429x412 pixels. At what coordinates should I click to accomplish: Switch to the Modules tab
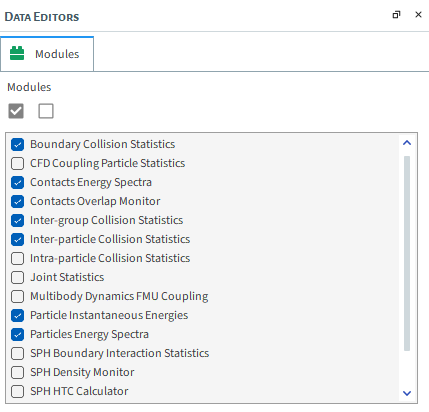point(47,54)
